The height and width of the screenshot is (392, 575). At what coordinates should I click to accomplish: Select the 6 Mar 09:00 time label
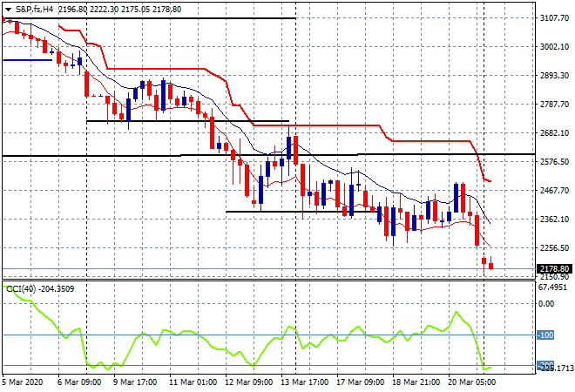78,382
